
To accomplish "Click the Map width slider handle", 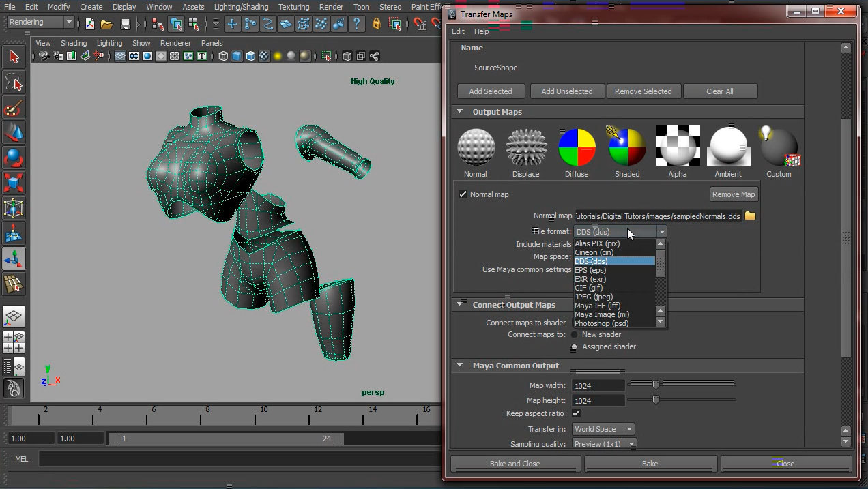I will (656, 385).
